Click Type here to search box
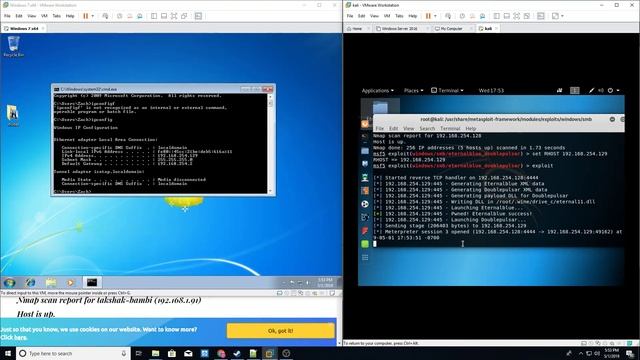This screenshot has width=640, height=360. point(73,353)
